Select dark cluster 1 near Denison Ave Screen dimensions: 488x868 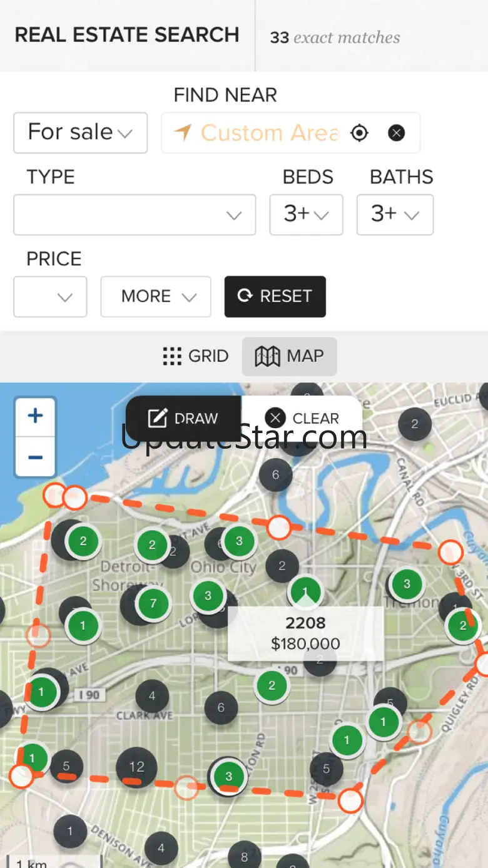tap(69, 831)
